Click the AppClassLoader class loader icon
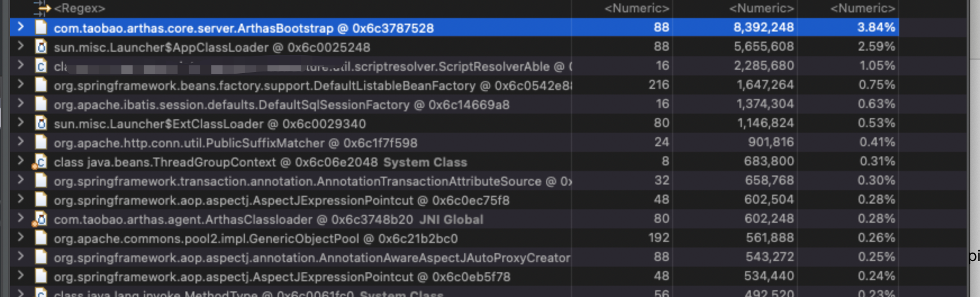Viewport: 980px width, 297px height. tap(40, 47)
